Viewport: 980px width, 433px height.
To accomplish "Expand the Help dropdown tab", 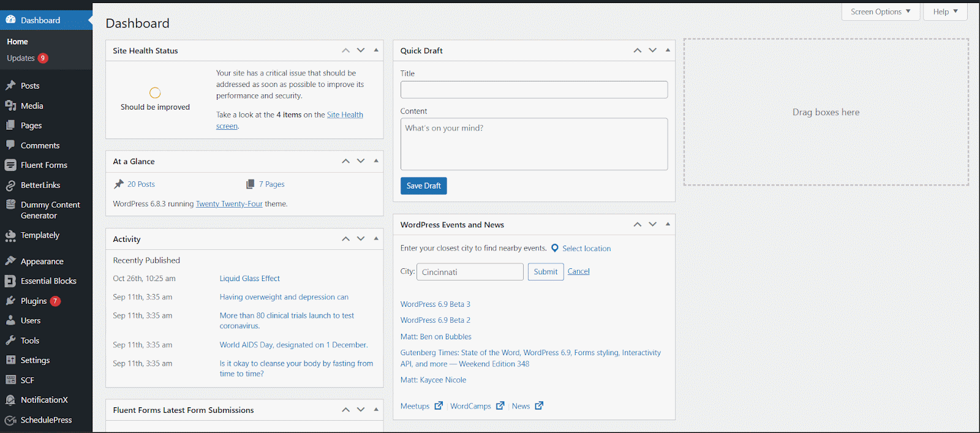I will tap(945, 12).
